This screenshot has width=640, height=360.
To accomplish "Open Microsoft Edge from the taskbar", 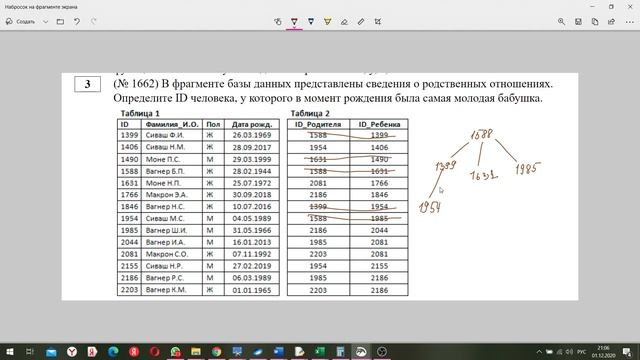I will [x=113, y=351].
